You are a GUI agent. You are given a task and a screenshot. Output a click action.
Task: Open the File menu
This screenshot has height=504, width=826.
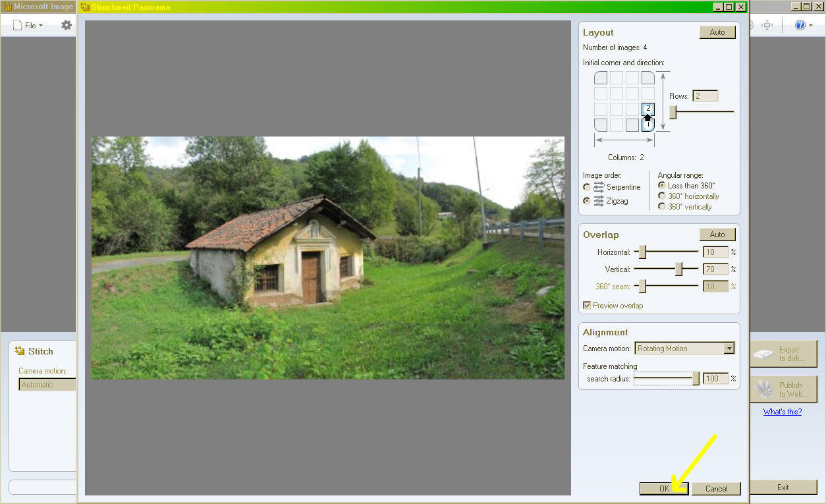pos(28,25)
